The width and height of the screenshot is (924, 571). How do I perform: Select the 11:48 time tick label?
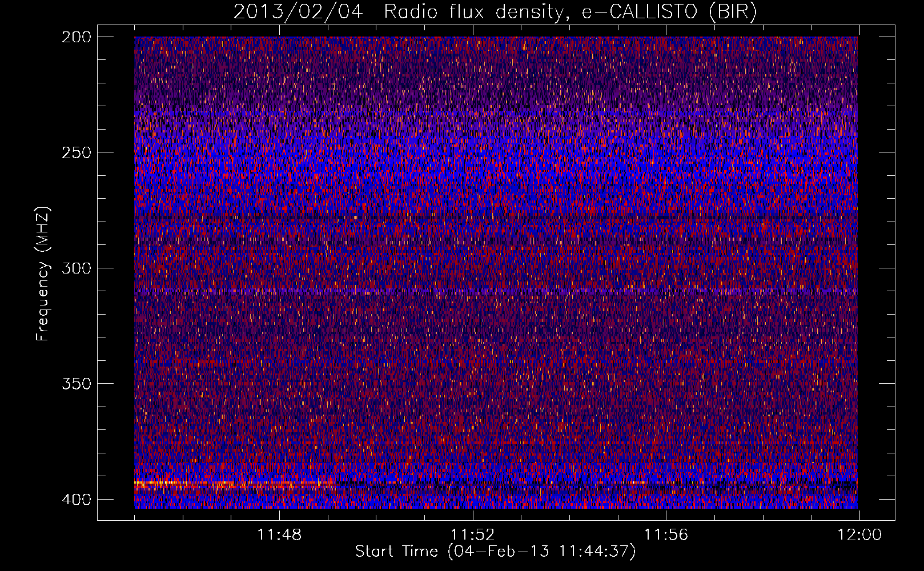coord(279,535)
